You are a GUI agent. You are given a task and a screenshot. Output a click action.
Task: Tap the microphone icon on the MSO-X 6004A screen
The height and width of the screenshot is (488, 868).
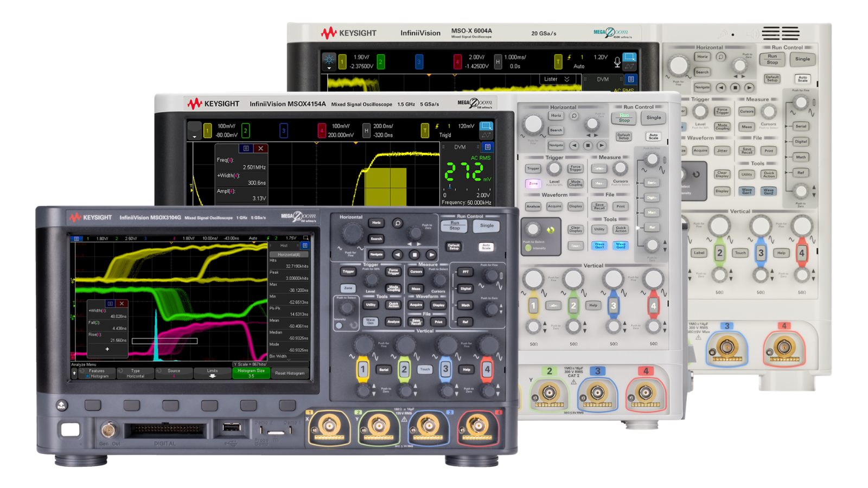(x=617, y=62)
